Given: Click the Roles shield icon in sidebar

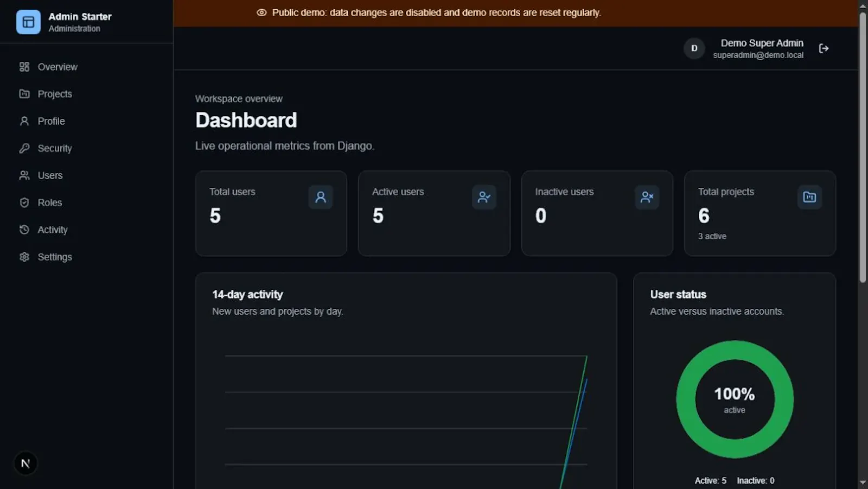Looking at the screenshot, I should click(24, 202).
